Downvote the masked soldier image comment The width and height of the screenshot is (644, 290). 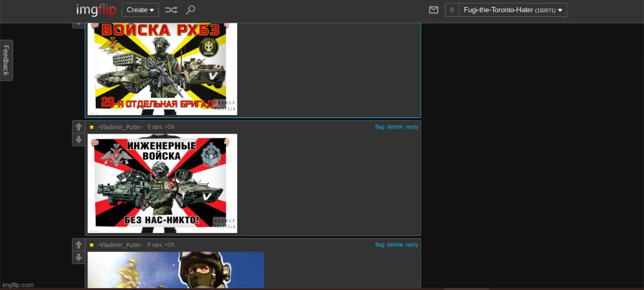point(78,258)
